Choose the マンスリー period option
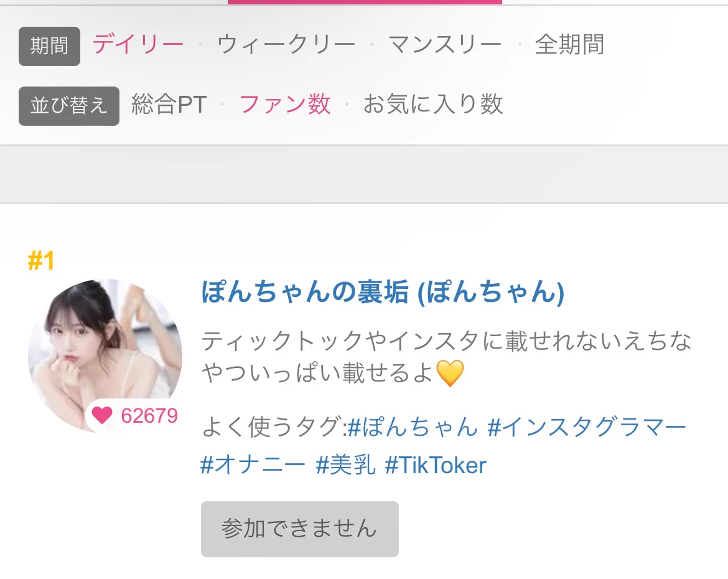Viewport: 728px width, 579px height. click(x=446, y=45)
